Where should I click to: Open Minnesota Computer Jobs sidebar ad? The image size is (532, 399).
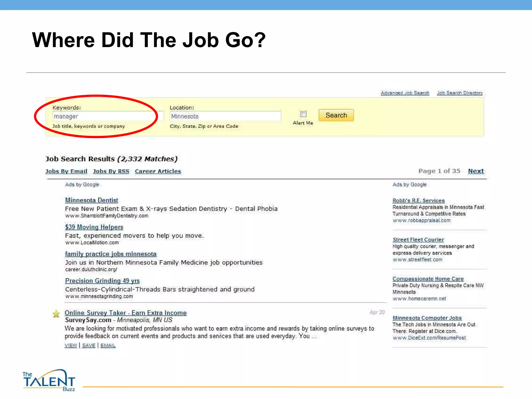427,318
